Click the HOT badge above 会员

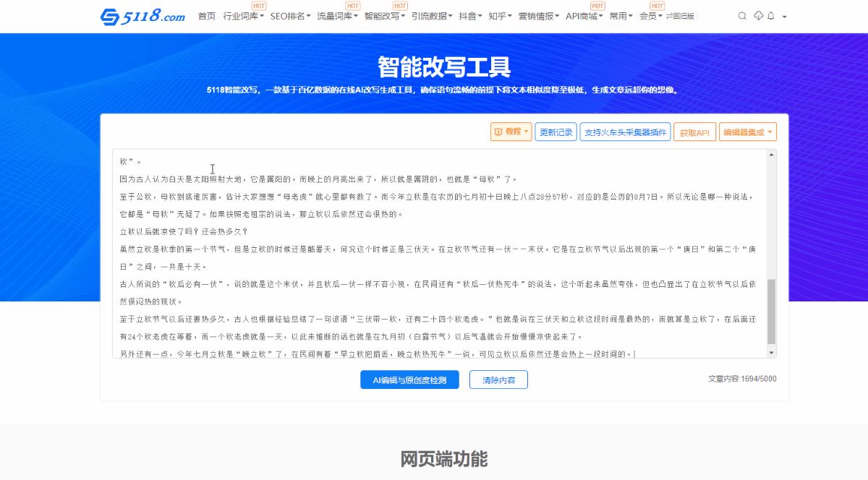point(657,6)
